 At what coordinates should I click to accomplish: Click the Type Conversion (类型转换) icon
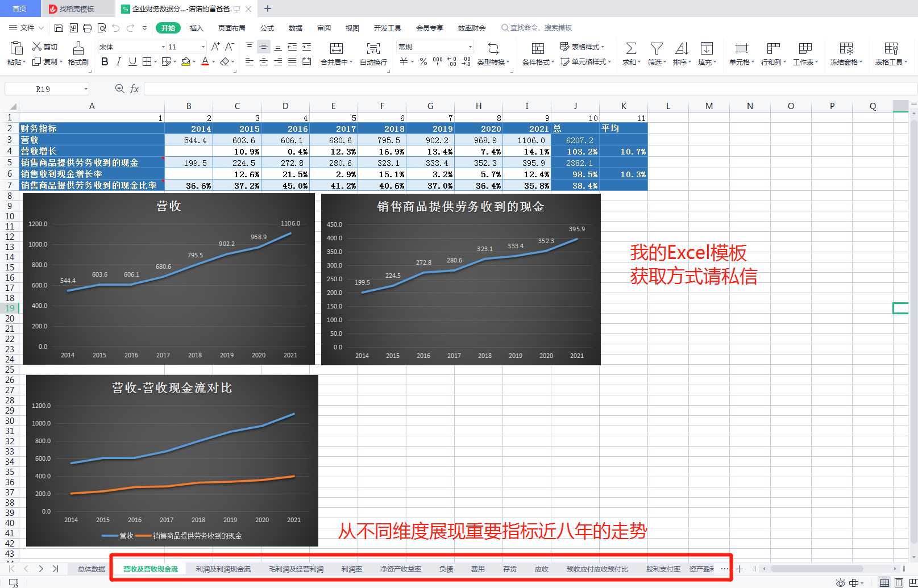(x=493, y=48)
